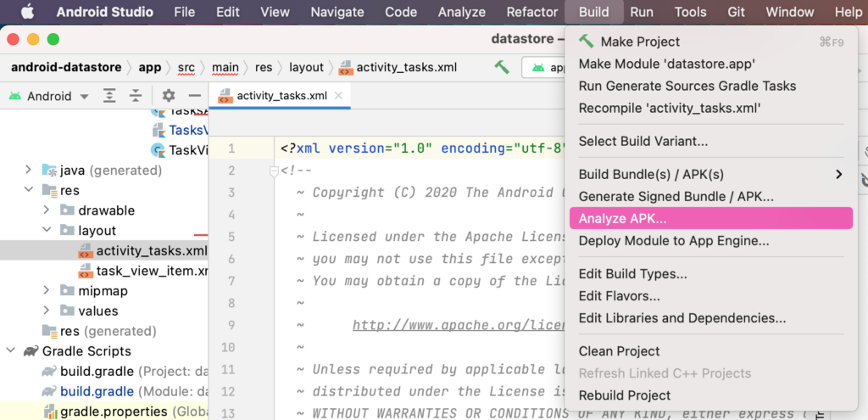Choose Edit Flavors...
Image resolution: width=868 pixels, height=420 pixels.
click(x=711, y=296)
